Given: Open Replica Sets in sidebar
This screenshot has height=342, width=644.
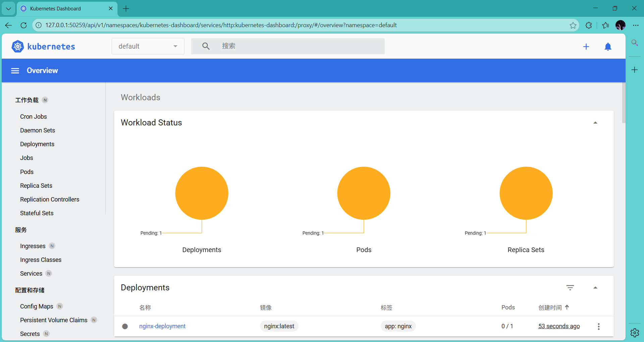Looking at the screenshot, I should [x=36, y=186].
